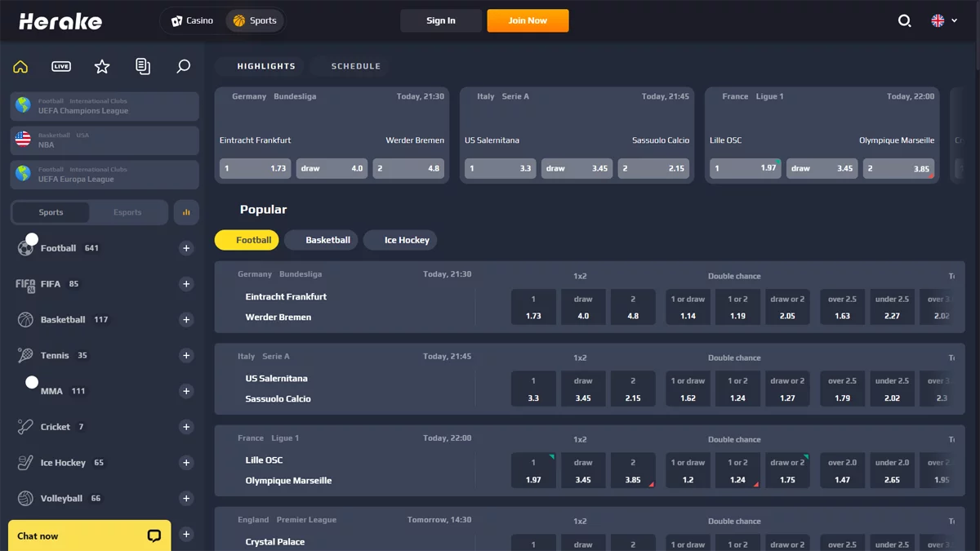Open UEFA Champions League shortcut
Image resolution: width=980 pixels, height=551 pixels.
105,106
